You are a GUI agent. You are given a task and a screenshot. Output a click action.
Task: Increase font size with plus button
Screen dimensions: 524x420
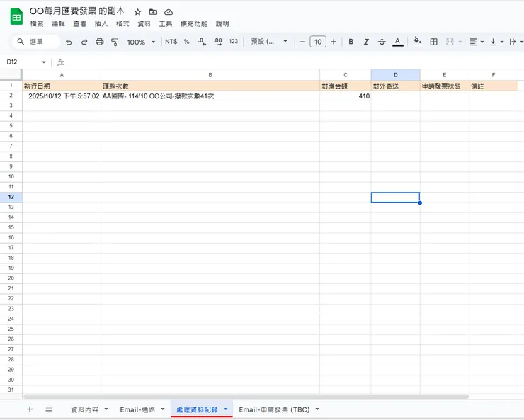click(334, 42)
